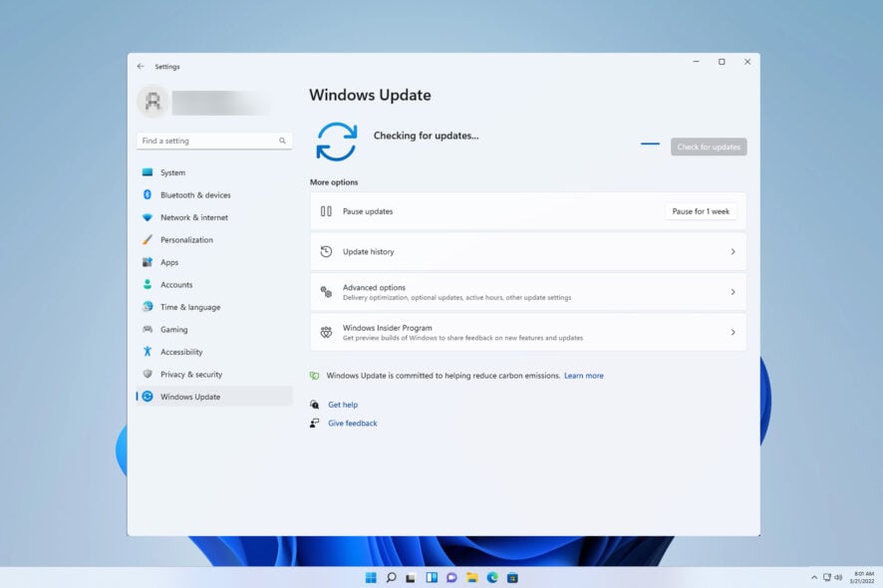Screen dimensions: 883x588
Task: Expand the Update history chevron
Action: point(733,252)
